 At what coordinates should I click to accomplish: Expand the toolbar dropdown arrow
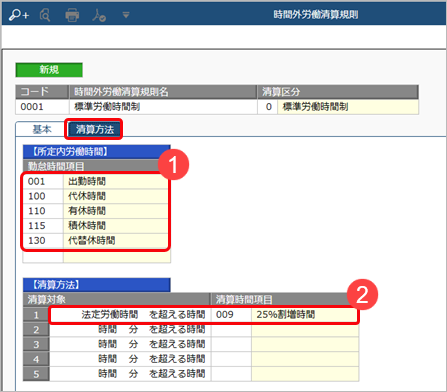(x=126, y=15)
